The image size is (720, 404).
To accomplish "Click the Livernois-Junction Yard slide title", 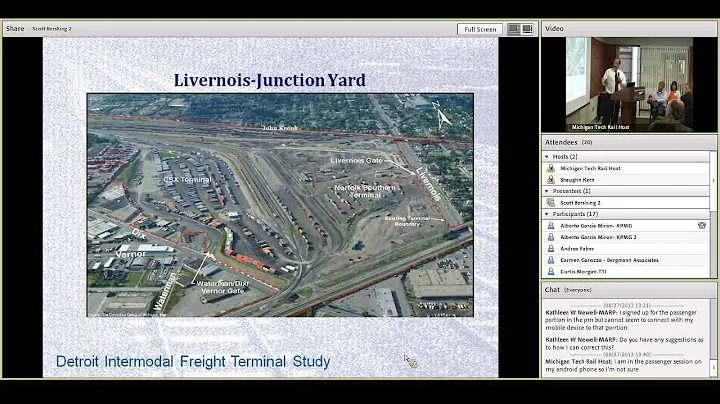I will [270, 80].
